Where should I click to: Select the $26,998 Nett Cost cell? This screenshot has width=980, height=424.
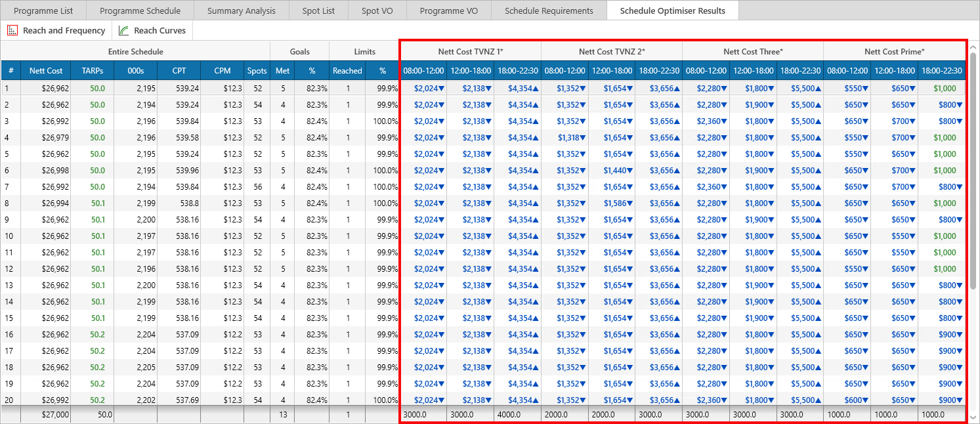pyautogui.click(x=46, y=171)
